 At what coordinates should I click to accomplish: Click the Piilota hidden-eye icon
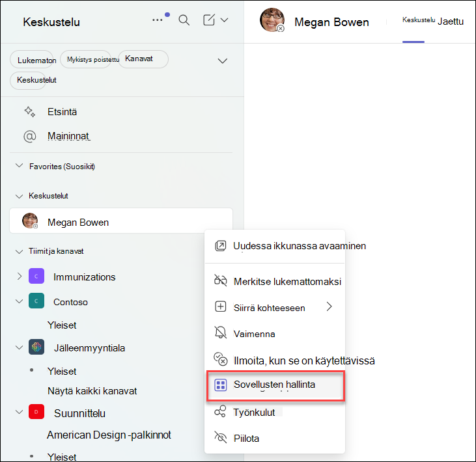(x=220, y=437)
